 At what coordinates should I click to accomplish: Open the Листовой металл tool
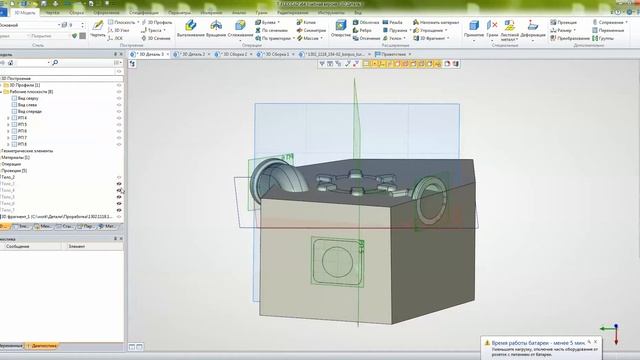(509, 30)
